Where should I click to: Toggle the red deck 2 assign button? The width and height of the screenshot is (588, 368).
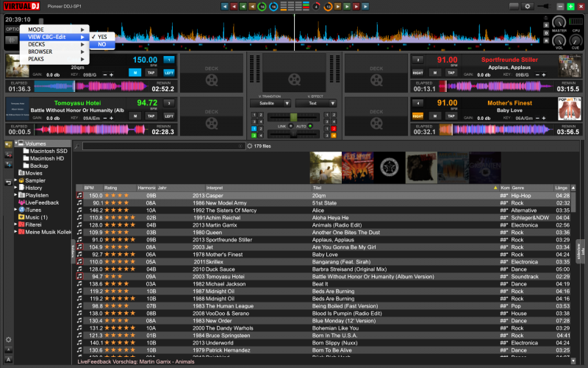334,129
